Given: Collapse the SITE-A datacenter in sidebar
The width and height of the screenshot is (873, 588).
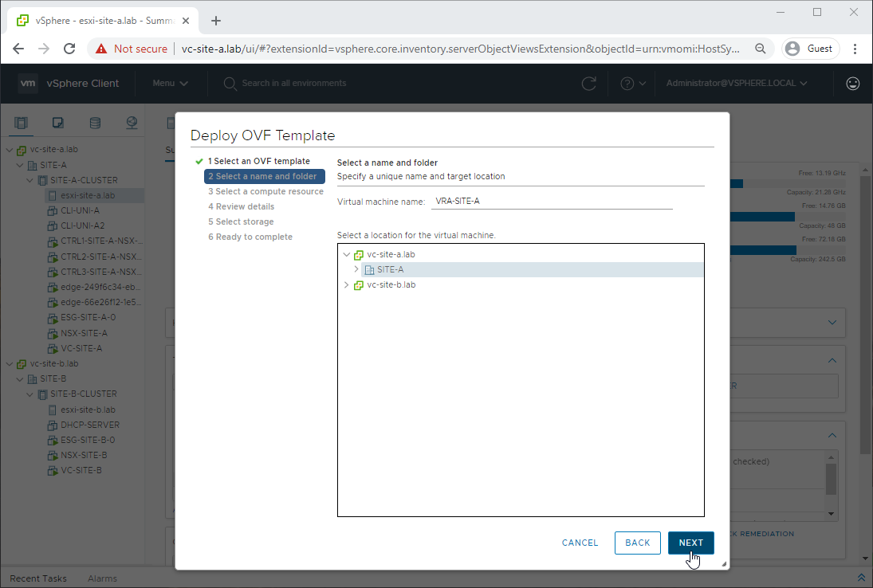Looking at the screenshot, I should click(x=20, y=165).
